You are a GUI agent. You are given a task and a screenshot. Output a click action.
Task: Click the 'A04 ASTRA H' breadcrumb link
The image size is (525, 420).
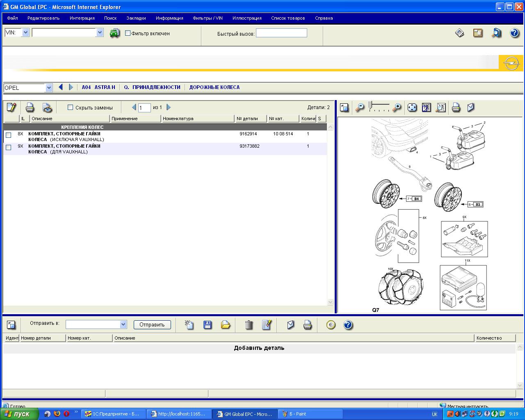tap(98, 87)
